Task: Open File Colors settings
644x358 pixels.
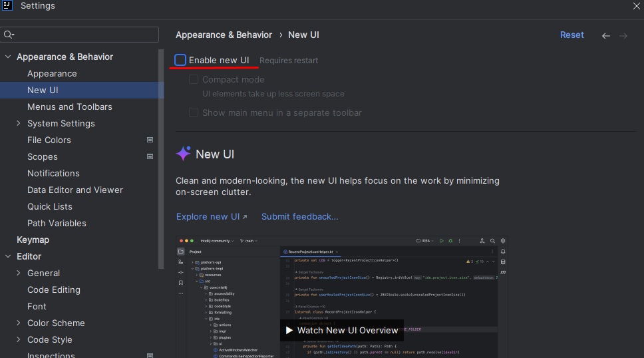Action: (49, 140)
